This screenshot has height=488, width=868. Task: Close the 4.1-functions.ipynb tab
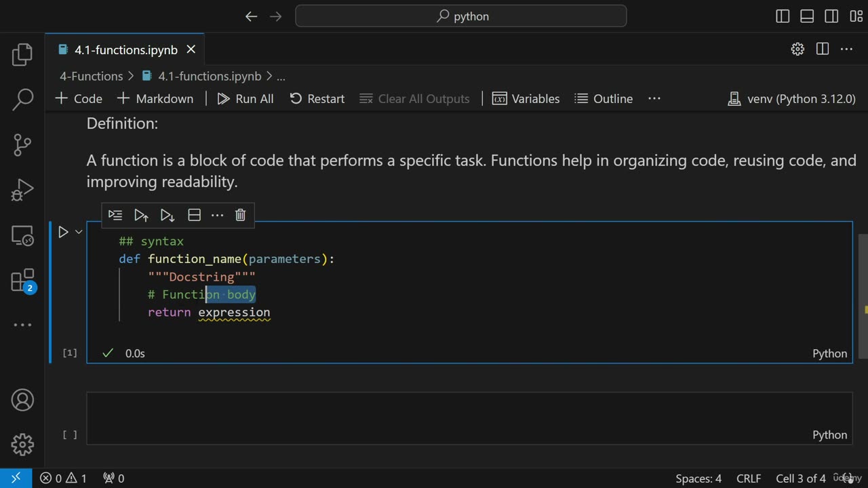point(191,49)
